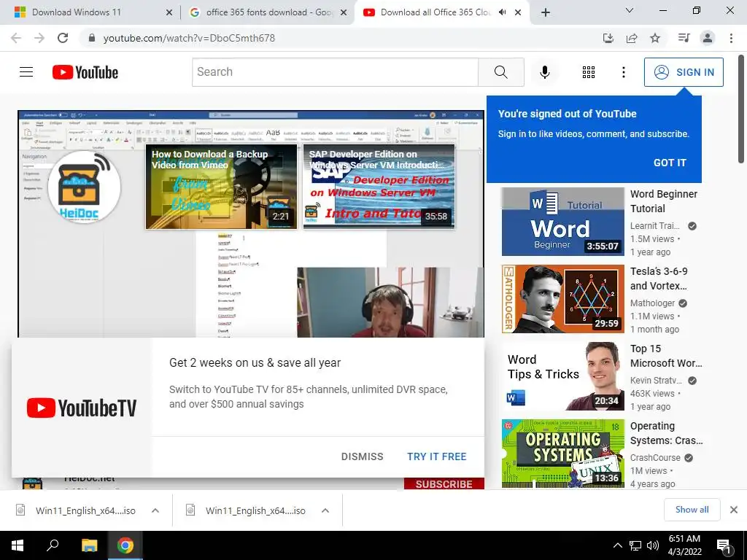
Task: Open a new browser tab
Action: 546,12
